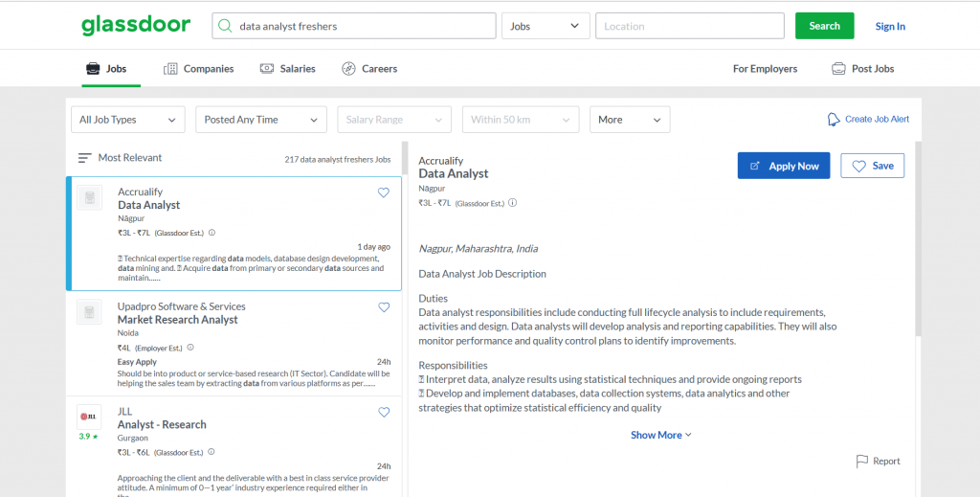Click the Careers compass icon

pos(348,69)
